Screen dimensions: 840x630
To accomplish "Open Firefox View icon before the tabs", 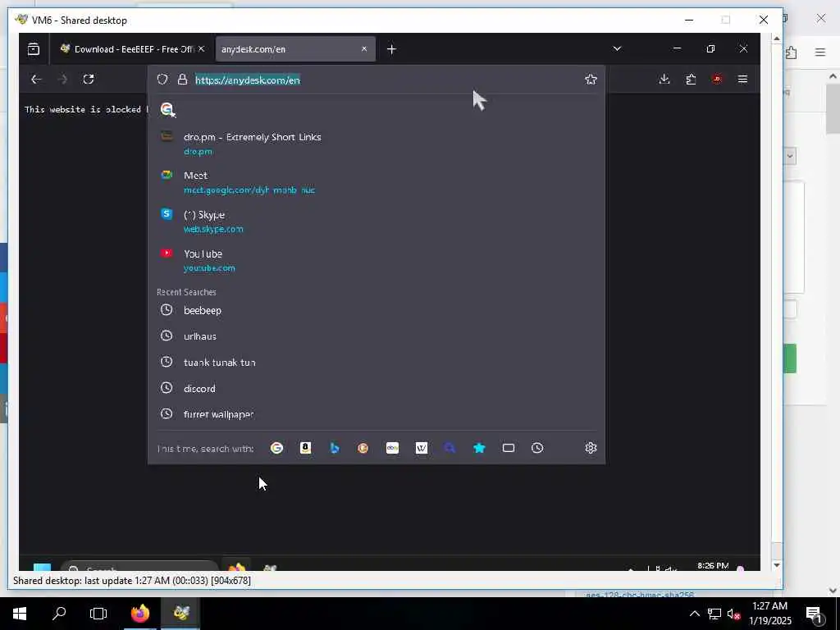I will 33,49.
